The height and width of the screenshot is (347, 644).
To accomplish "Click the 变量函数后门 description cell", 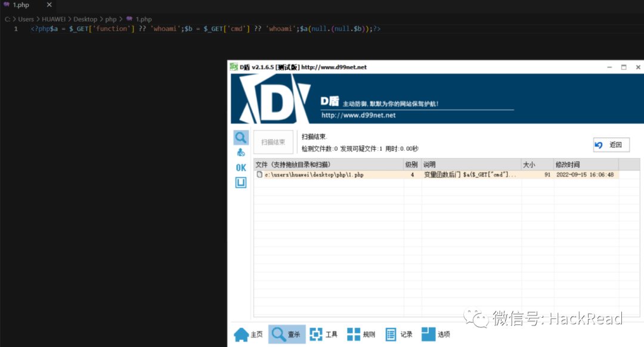I will [x=470, y=175].
